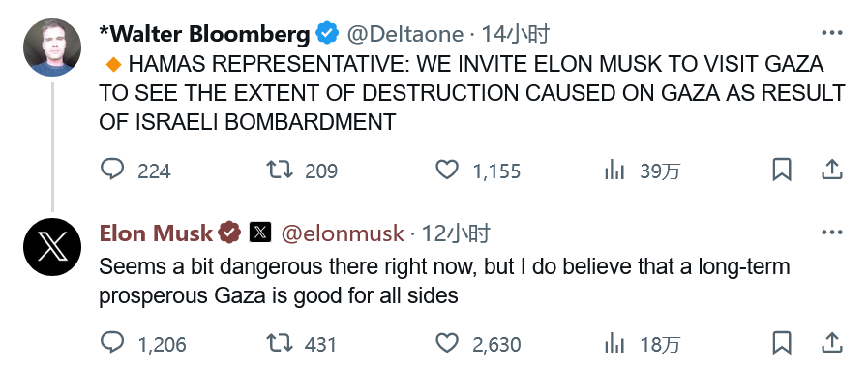Open Elon Musk's X logo avatar
This screenshot has width=868, height=372.
(52, 247)
